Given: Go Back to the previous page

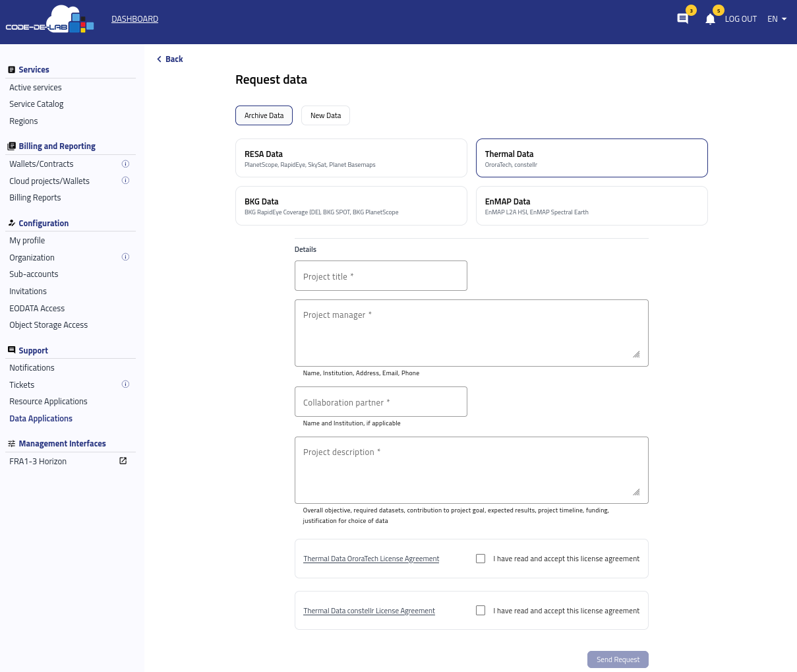Looking at the screenshot, I should point(170,59).
